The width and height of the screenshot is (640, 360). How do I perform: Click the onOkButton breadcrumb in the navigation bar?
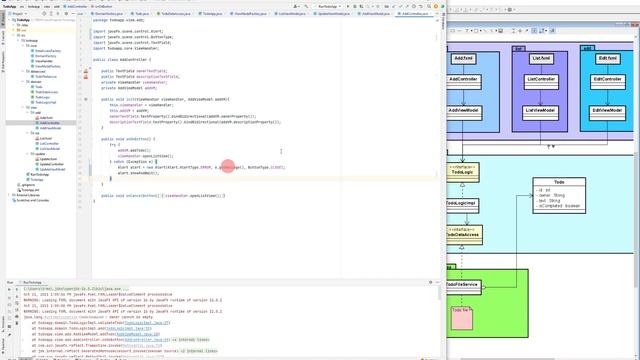point(102,7)
